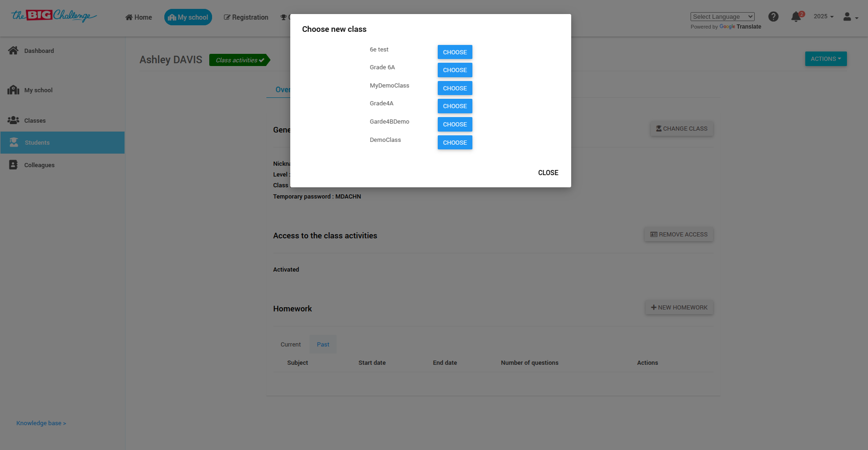Expand the 2025 year dropdown
868x450 pixels.
tap(824, 16)
